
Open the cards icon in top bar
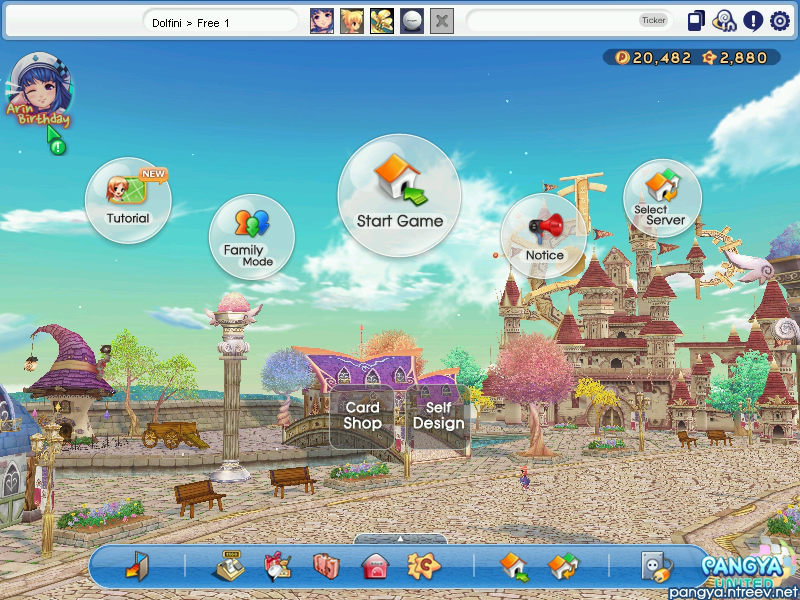696,21
